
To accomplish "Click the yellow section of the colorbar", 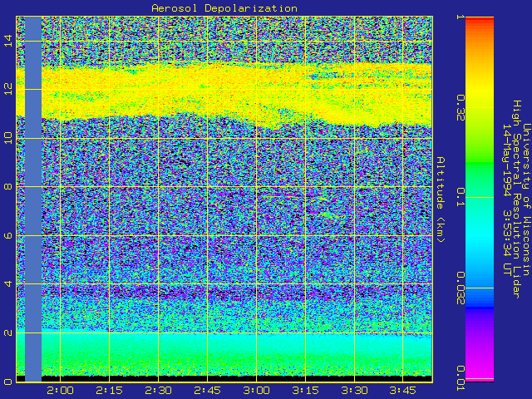I will click(480, 91).
